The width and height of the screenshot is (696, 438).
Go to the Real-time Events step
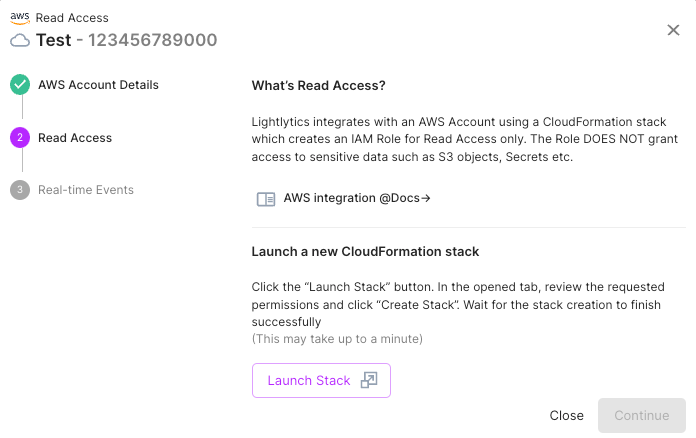pyautogui.click(x=86, y=190)
